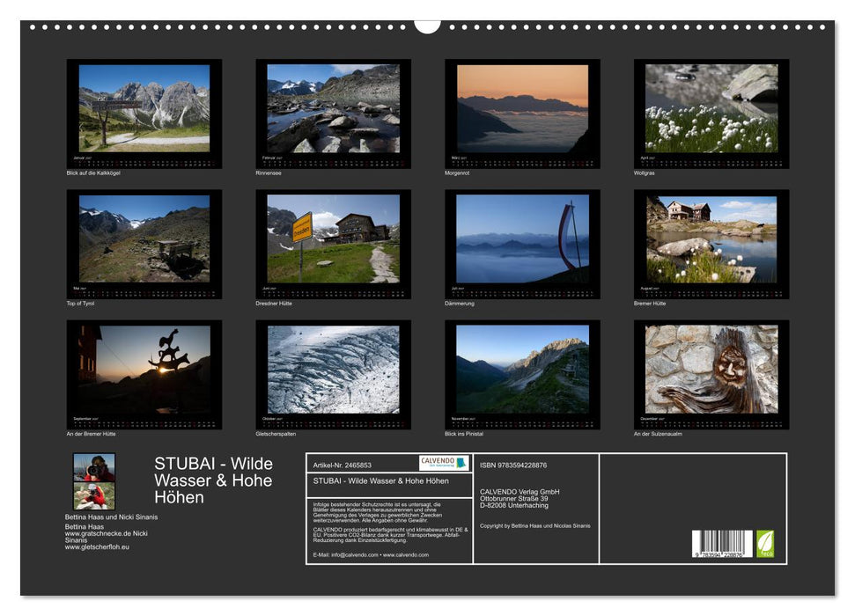This screenshot has width=855, height=616.
Task: Click the caption 'An der Sulzenaualm'
Action: 658,434
